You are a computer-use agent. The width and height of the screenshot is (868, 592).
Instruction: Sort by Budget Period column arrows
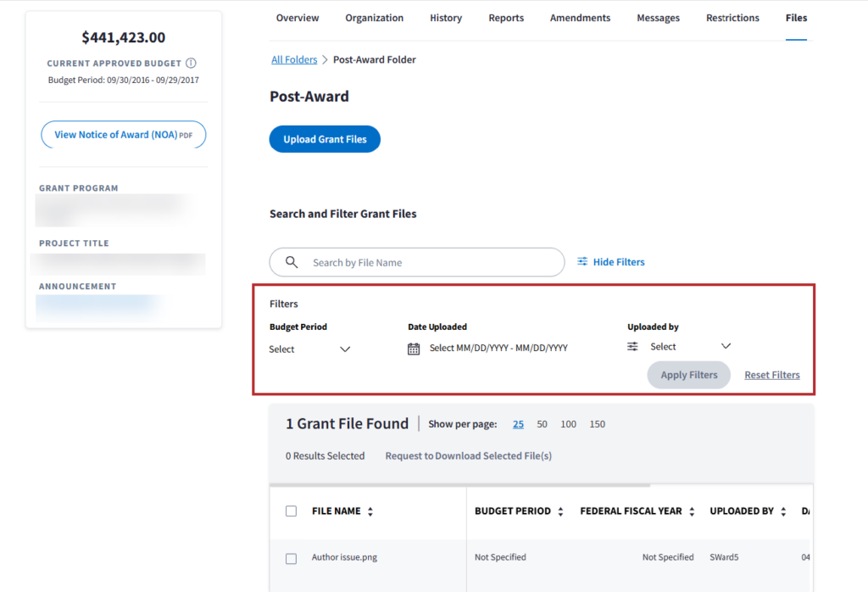point(560,511)
